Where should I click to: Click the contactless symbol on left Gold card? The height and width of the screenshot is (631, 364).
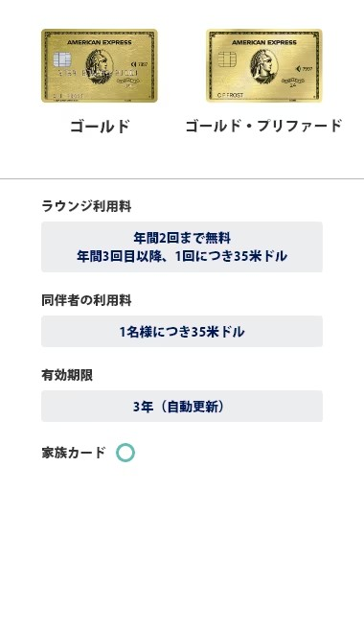point(133,64)
